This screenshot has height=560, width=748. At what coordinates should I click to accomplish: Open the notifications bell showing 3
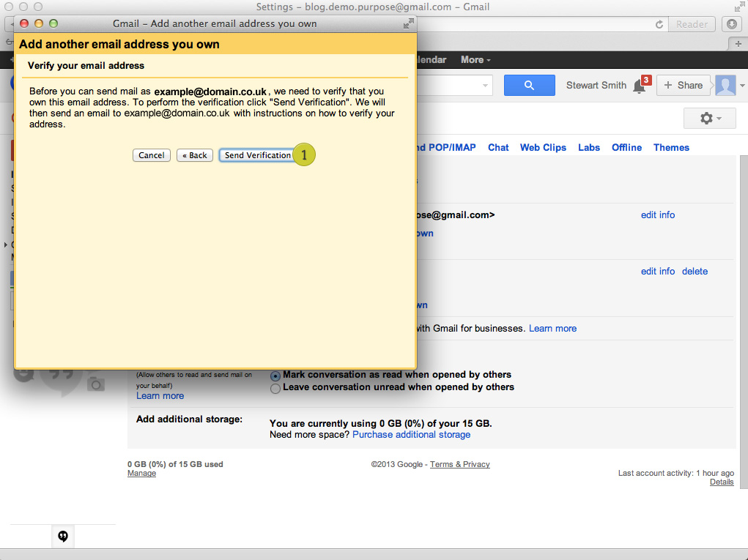[x=640, y=86]
